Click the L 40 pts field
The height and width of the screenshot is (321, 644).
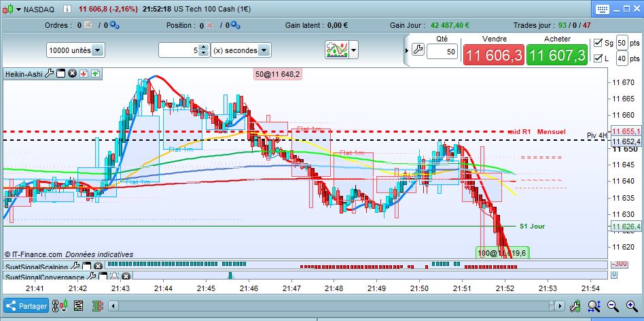click(x=622, y=58)
